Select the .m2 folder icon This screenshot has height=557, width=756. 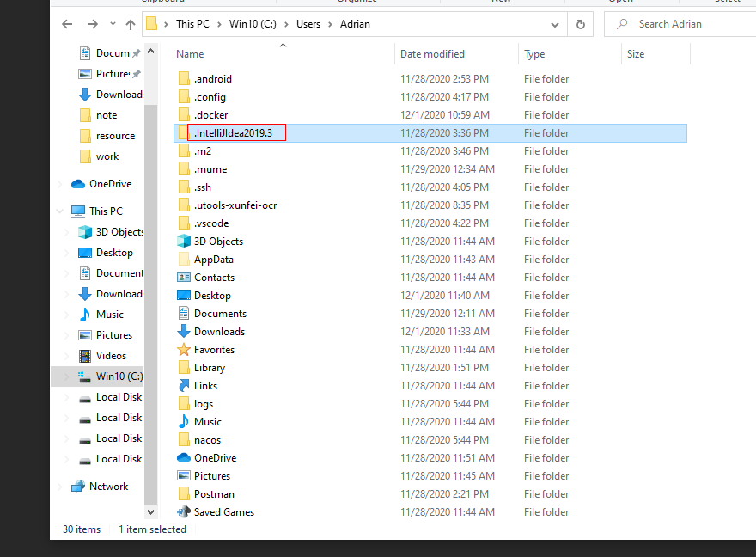(184, 151)
